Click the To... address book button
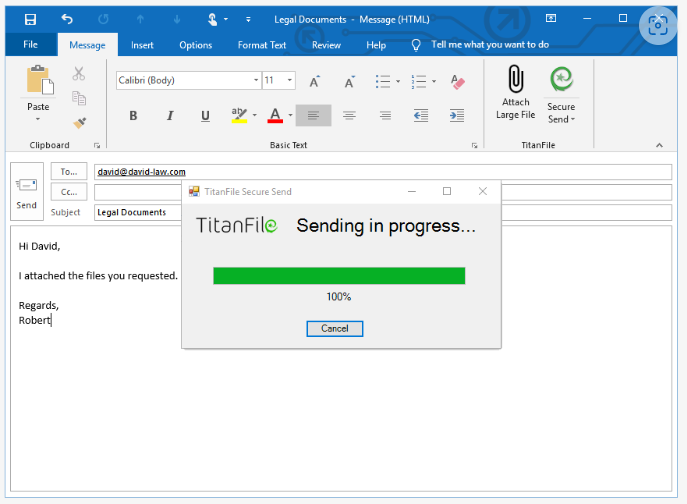This screenshot has height=504, width=687. pyautogui.click(x=69, y=172)
